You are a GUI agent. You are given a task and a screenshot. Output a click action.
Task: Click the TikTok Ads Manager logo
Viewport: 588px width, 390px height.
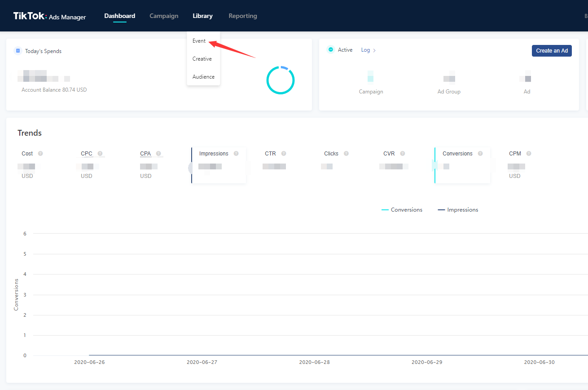pyautogui.click(x=49, y=16)
